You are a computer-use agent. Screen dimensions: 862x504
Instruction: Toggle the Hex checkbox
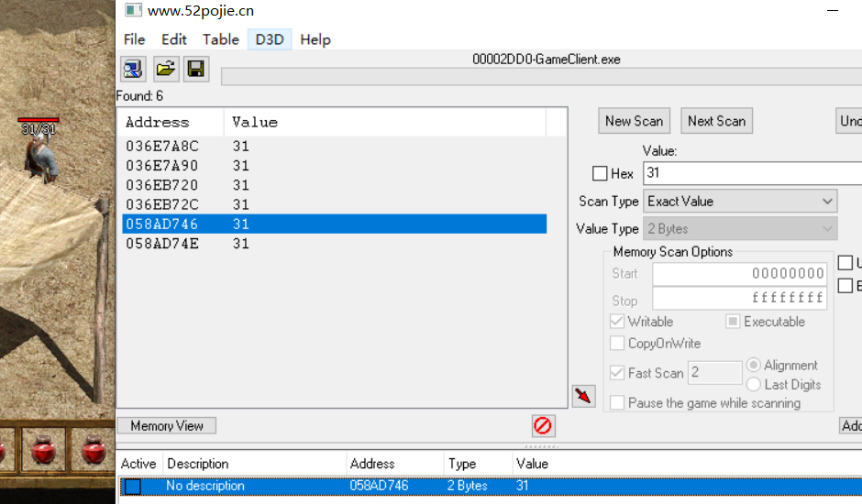tap(600, 174)
